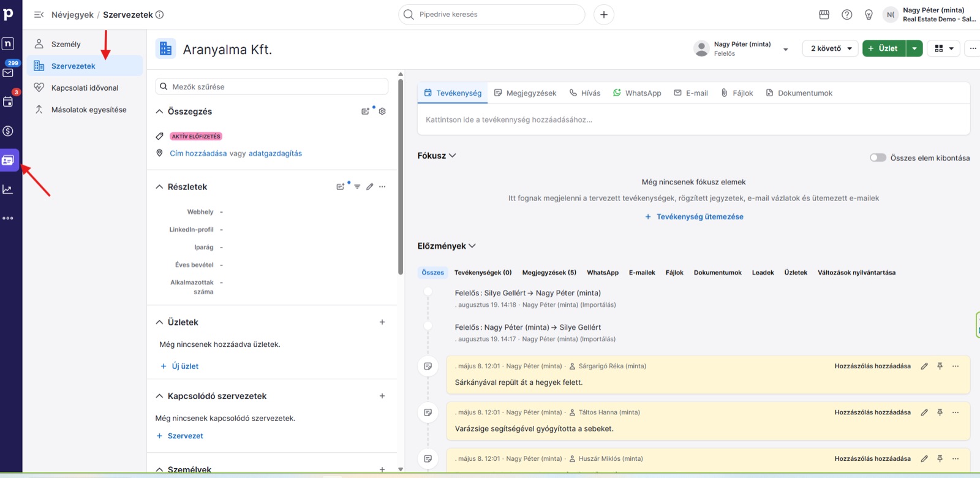Open the more options dots in left sidebar
Image resolution: width=980 pixels, height=478 pixels.
9,218
